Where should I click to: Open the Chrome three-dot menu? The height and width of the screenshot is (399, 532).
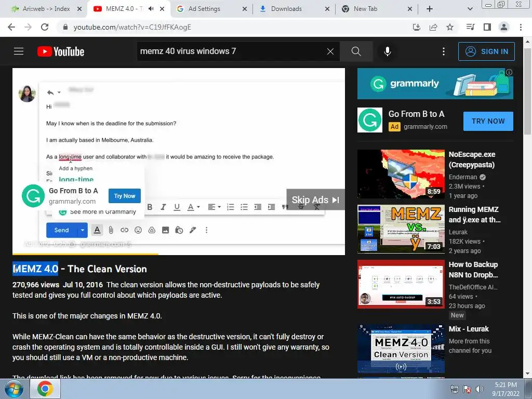coord(521,27)
